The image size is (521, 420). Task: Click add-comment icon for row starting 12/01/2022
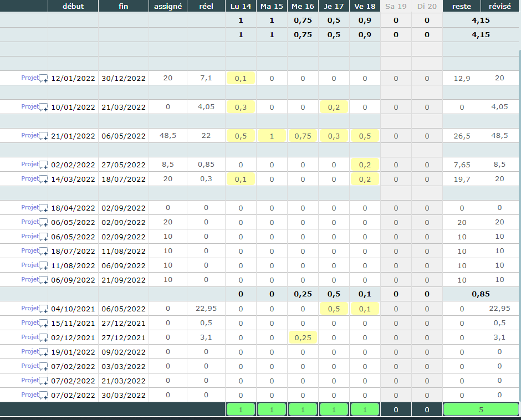pyautogui.click(x=43, y=79)
